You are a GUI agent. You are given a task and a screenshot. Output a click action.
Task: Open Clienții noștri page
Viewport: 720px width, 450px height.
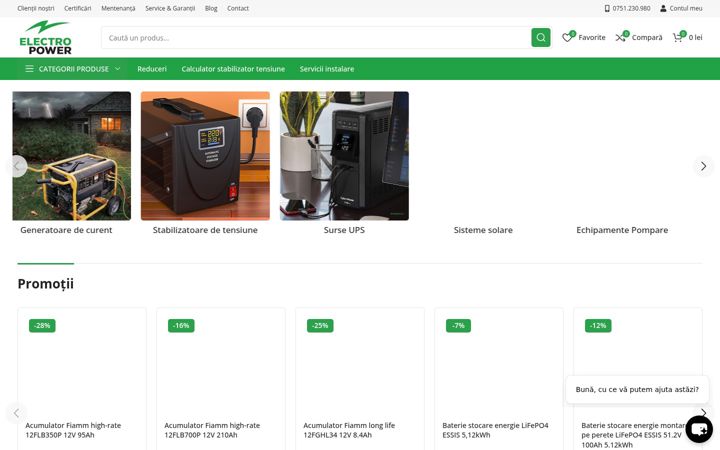coord(36,8)
